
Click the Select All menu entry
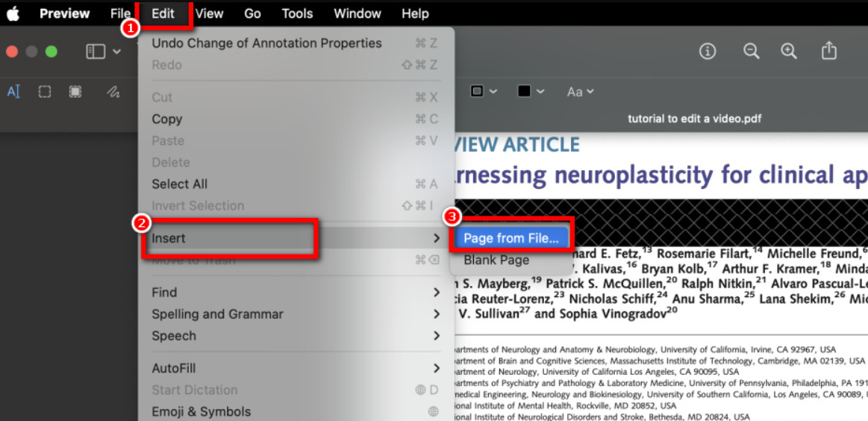(x=180, y=184)
